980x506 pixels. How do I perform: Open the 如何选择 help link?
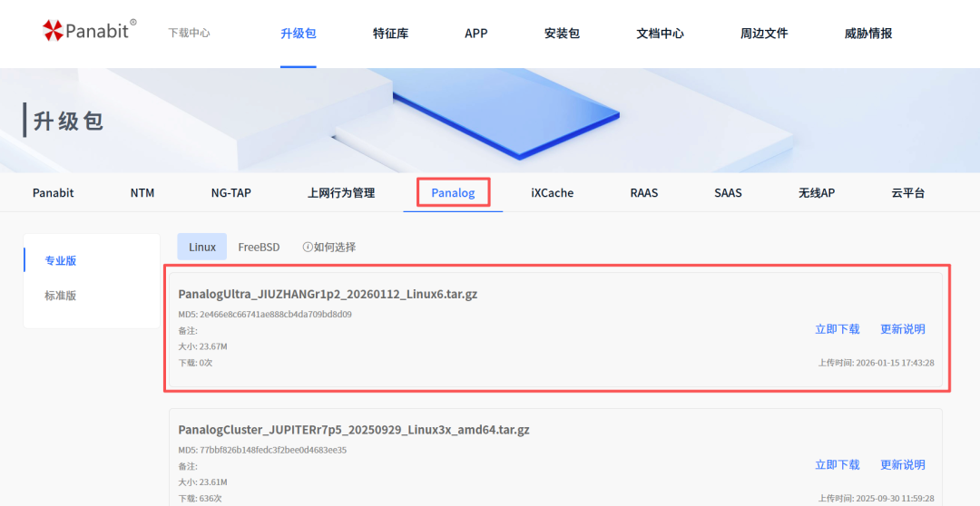(x=334, y=248)
